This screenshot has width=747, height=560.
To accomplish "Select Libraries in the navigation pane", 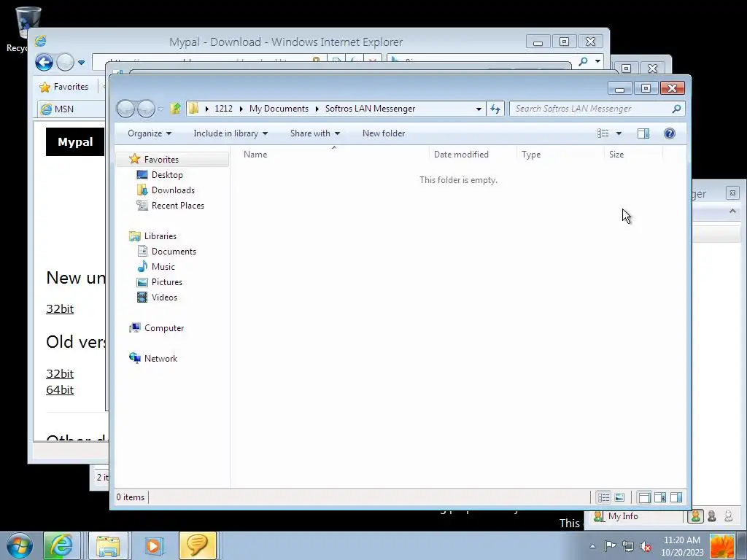I will 160,236.
